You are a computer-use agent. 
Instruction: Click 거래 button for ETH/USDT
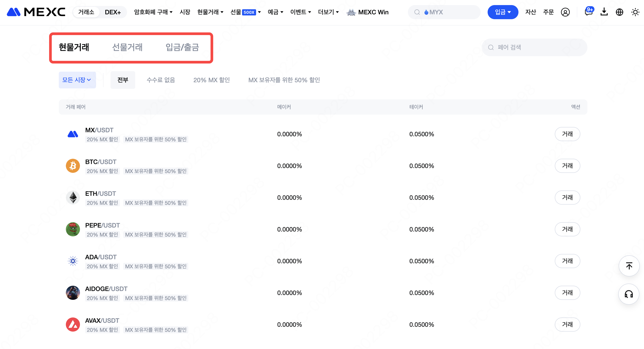point(567,197)
